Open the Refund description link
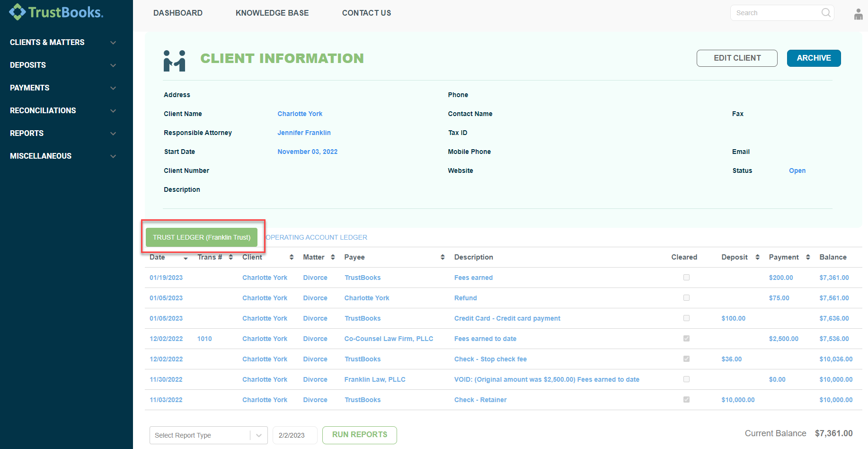Viewport: 868px width, 449px height. 466,298
